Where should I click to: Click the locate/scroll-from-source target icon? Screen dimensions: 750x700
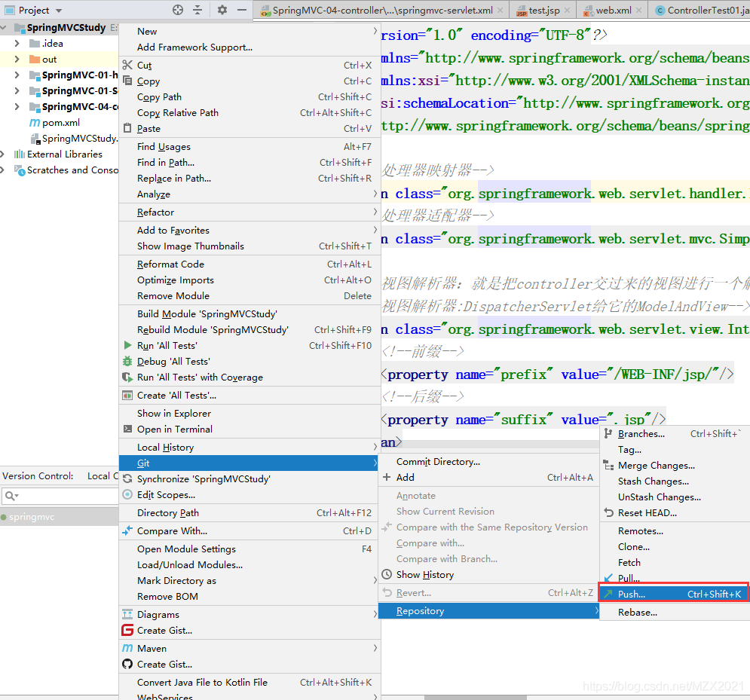click(x=178, y=10)
